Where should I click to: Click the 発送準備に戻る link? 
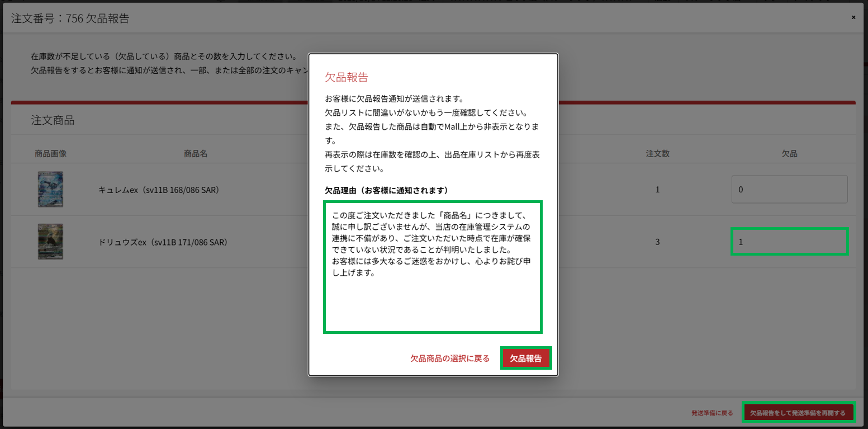tap(712, 413)
